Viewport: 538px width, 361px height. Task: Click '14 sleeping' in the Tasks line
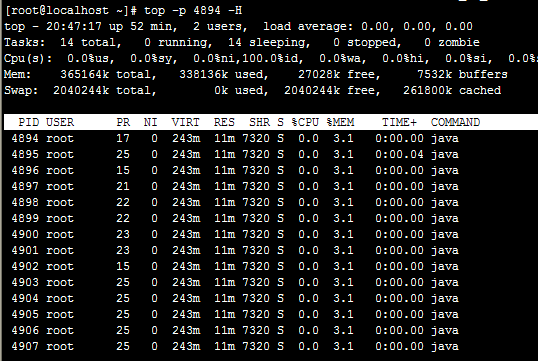[x=269, y=43]
